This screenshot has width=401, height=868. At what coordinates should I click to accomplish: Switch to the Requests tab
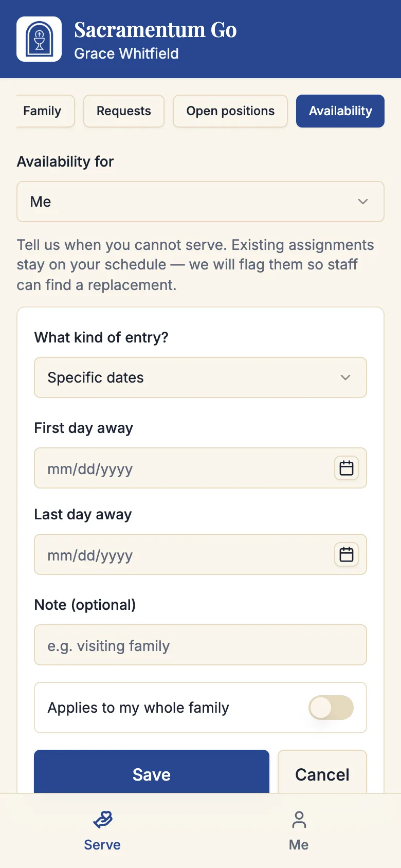[124, 111]
